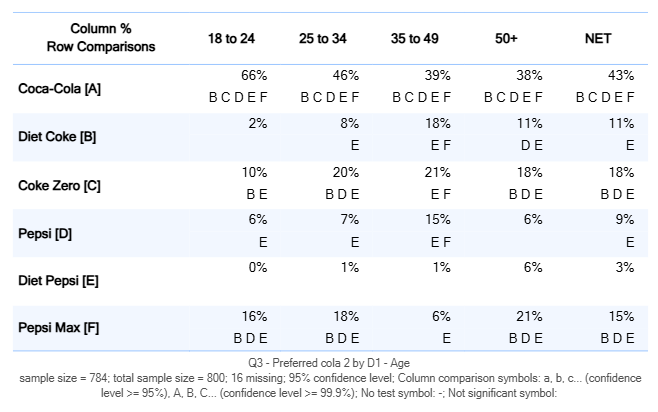Select the Pepsi [D] row label

[x=43, y=233]
